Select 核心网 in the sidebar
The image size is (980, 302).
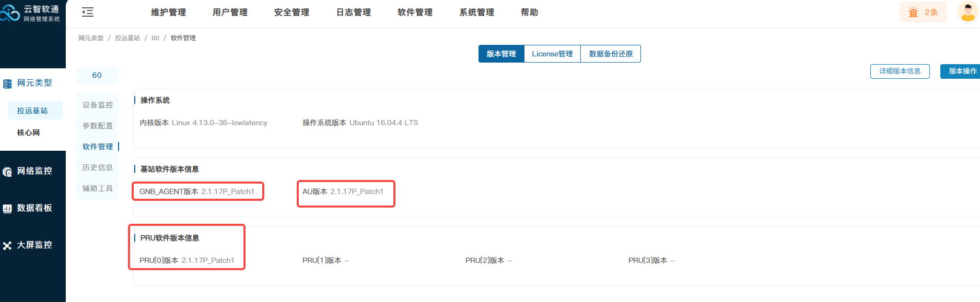pyautogui.click(x=28, y=132)
